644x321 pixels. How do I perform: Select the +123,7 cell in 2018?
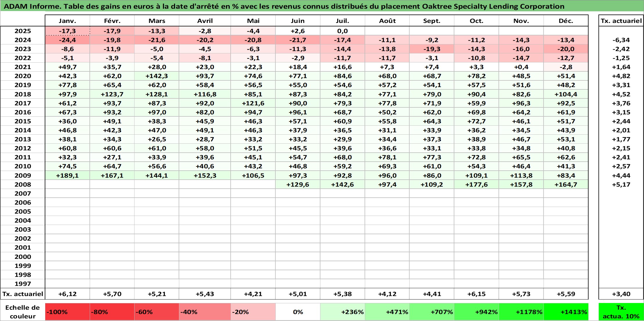coord(112,94)
